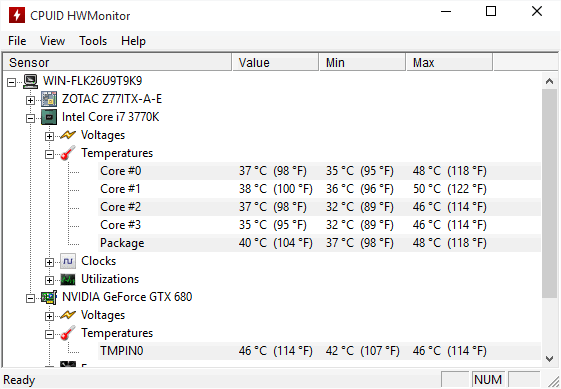Screen dimensions: 561x389
Task: Click the NVIDIA GeForce graphics card icon
Action: point(49,297)
